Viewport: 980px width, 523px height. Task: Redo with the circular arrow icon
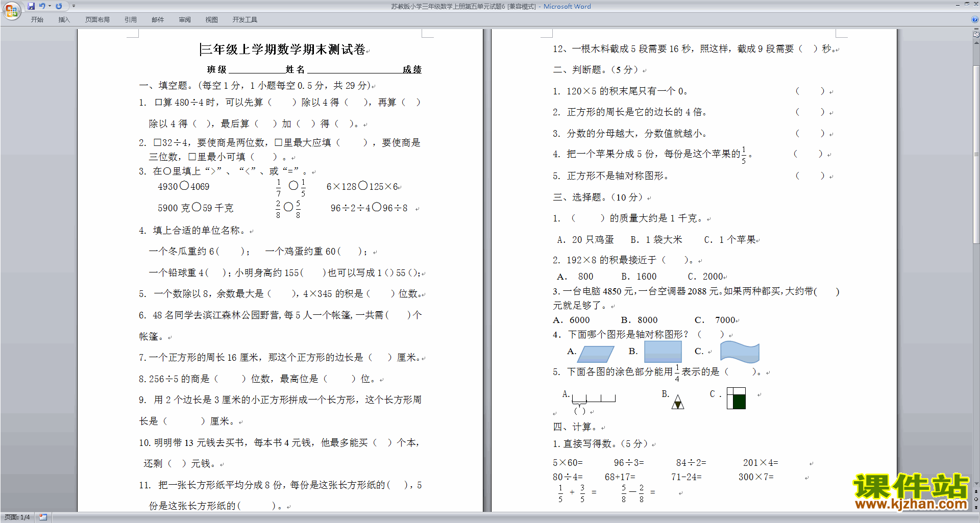pyautogui.click(x=59, y=6)
